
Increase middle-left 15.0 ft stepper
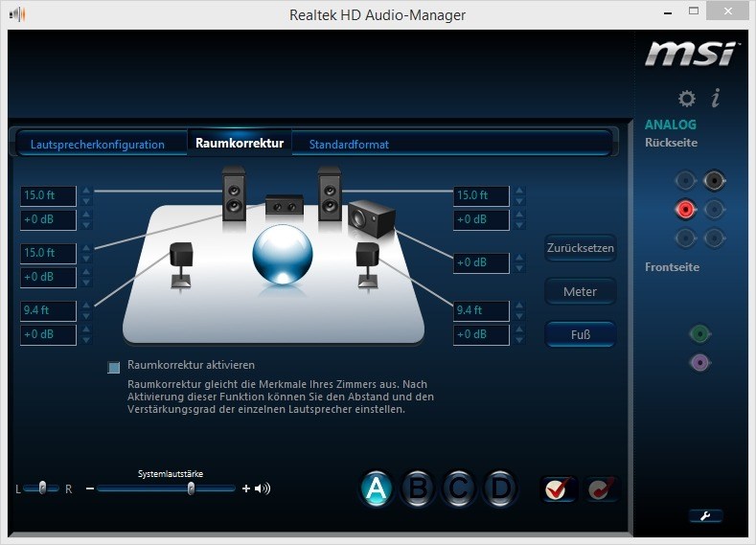coord(86,248)
